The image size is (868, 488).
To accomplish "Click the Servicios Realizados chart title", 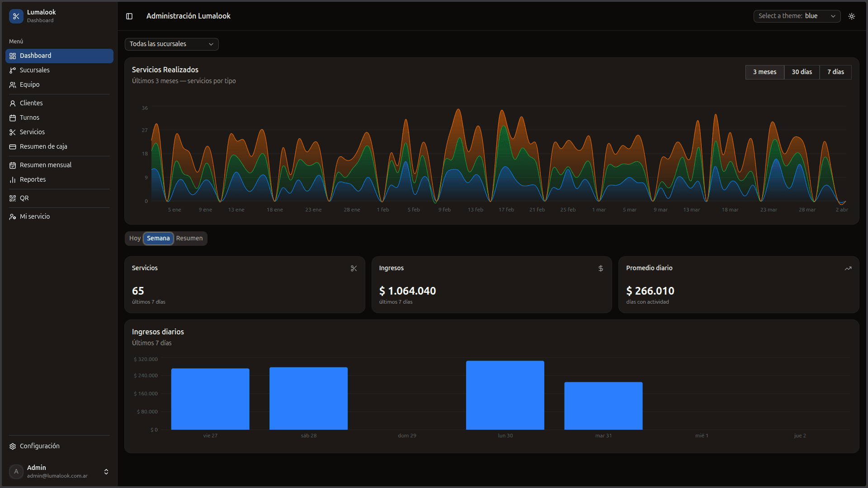I will tap(165, 70).
